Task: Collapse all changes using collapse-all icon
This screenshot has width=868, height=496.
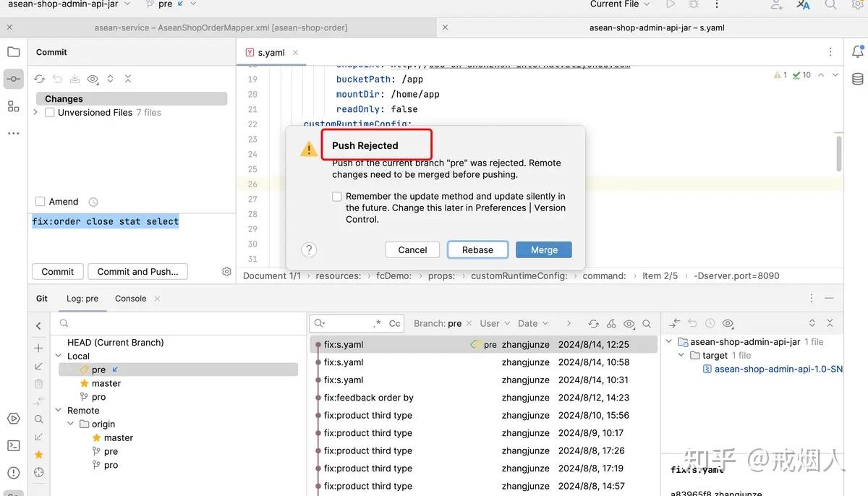Action: pos(127,78)
